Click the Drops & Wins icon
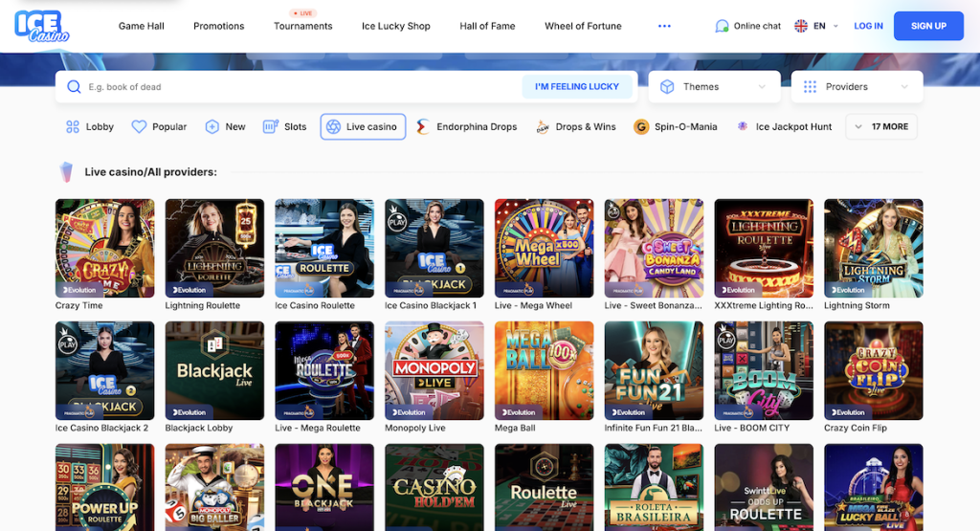Image resolution: width=980 pixels, height=531 pixels. tap(543, 127)
